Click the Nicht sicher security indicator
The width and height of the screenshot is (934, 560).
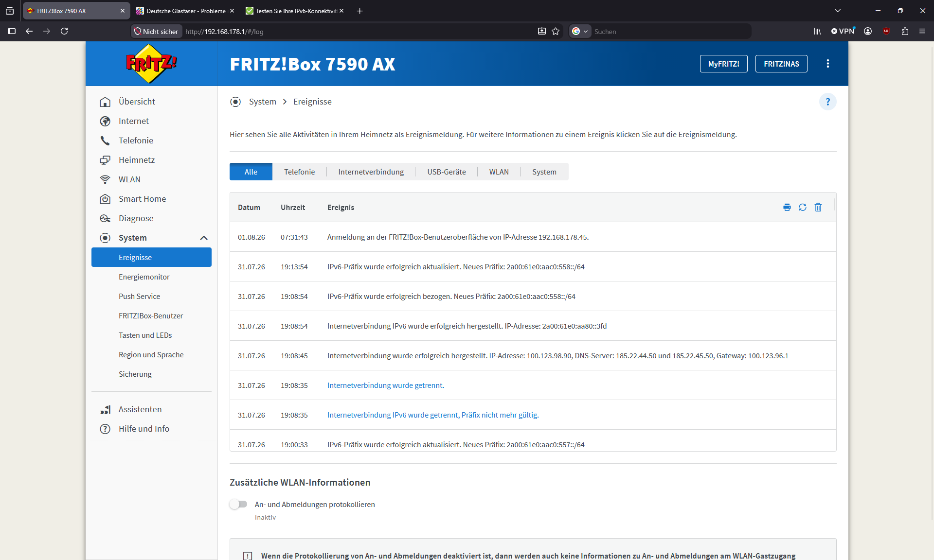[x=157, y=32]
